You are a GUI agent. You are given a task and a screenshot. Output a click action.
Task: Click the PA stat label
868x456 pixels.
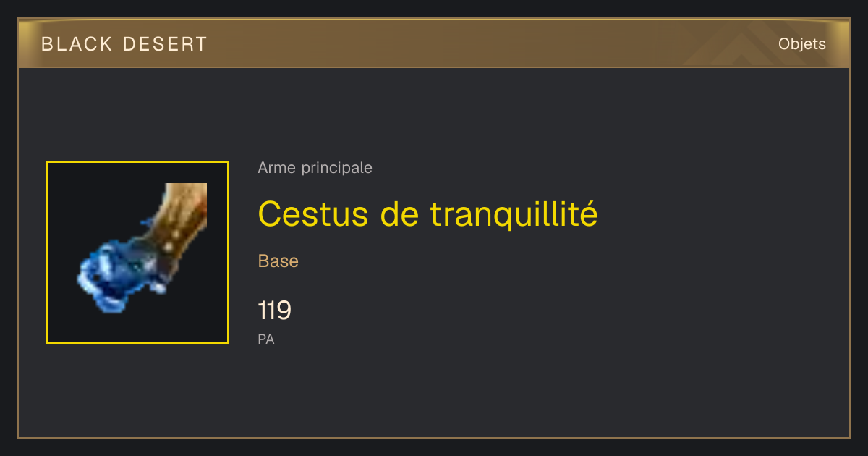point(266,339)
